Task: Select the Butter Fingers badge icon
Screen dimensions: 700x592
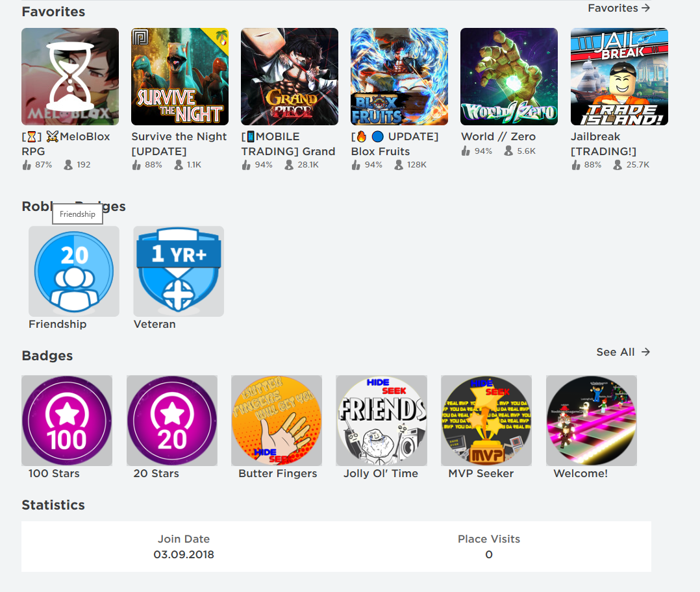Action: coord(277,421)
